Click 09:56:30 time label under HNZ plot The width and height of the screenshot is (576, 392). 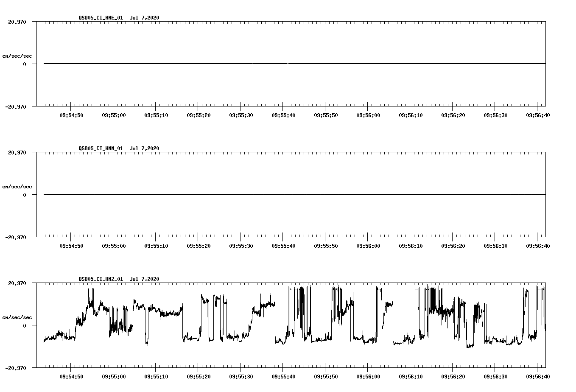[495, 376]
